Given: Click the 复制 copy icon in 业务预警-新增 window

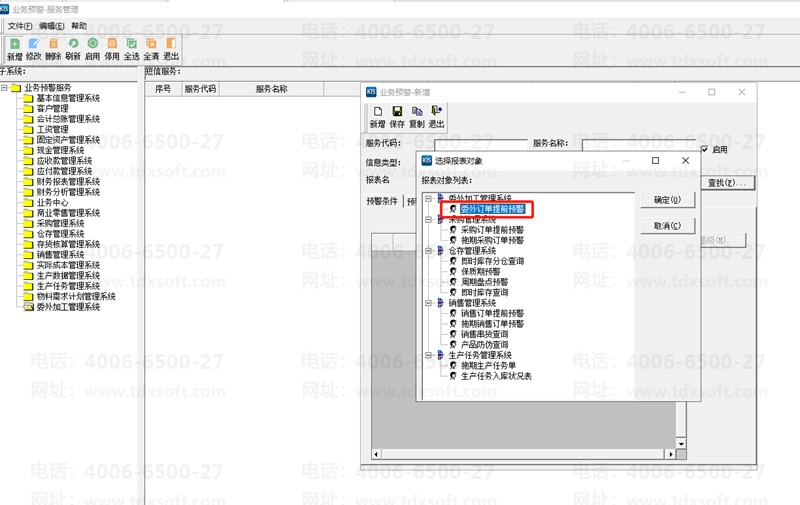Looking at the screenshot, I should pyautogui.click(x=417, y=116).
